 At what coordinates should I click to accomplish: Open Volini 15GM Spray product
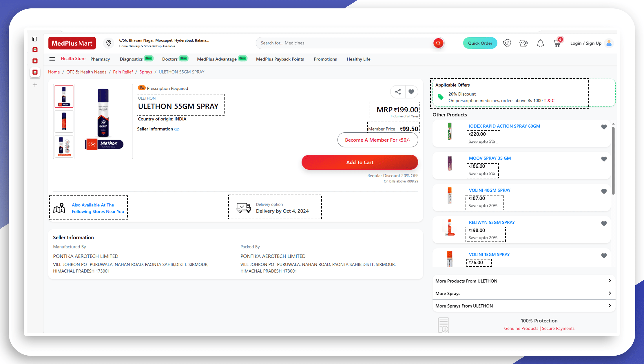[x=489, y=255]
